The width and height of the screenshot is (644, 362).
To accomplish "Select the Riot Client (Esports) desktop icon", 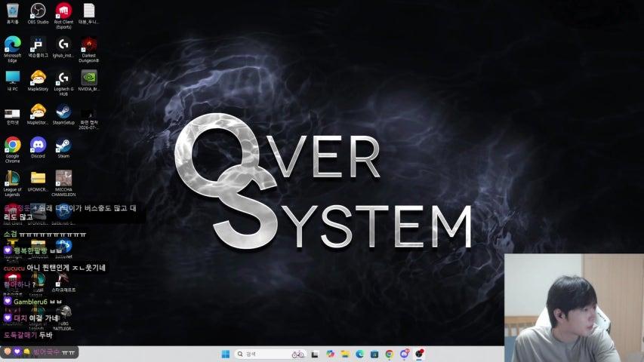I will pyautogui.click(x=63, y=16).
